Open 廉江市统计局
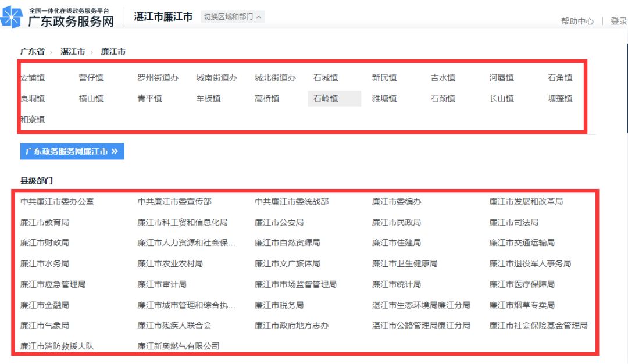The image size is (628, 364). (397, 284)
